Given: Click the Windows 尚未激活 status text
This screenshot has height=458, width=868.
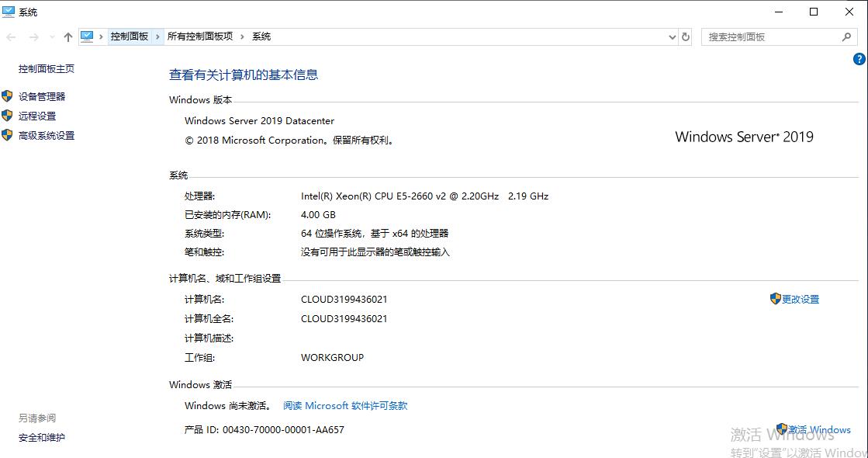Looking at the screenshot, I should [227, 405].
